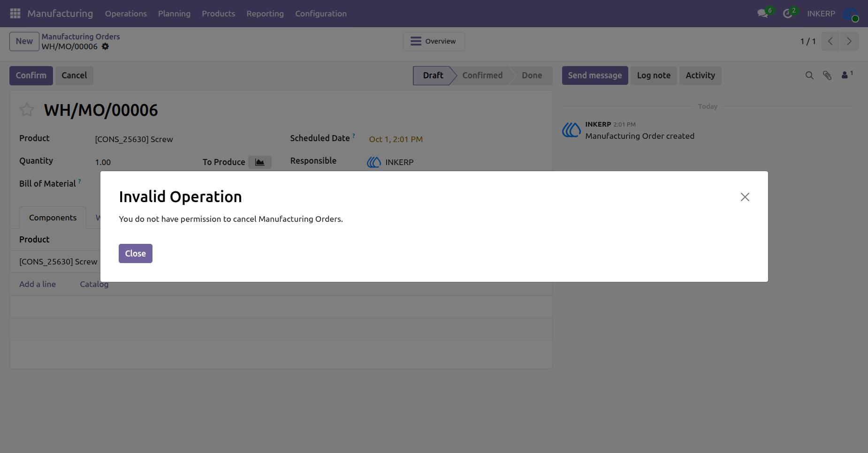Click Close button in Invalid Operation dialog
868x453 pixels.
(136, 254)
